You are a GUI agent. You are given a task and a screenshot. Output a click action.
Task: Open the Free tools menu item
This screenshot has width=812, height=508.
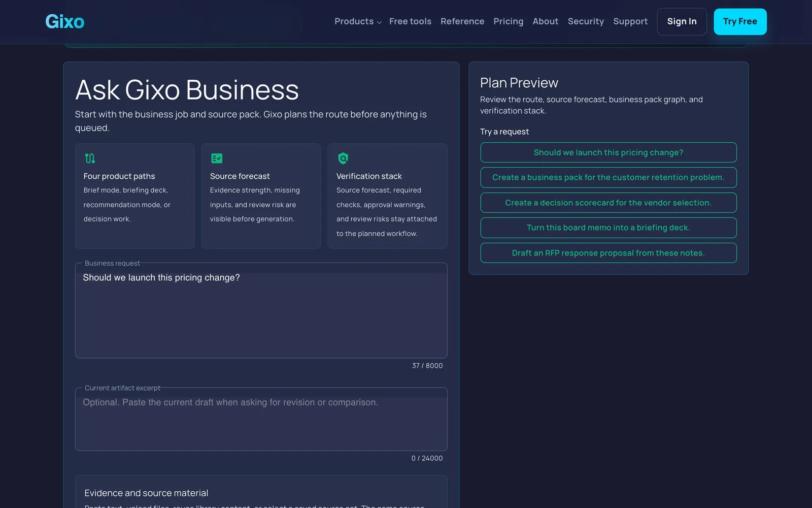point(410,21)
